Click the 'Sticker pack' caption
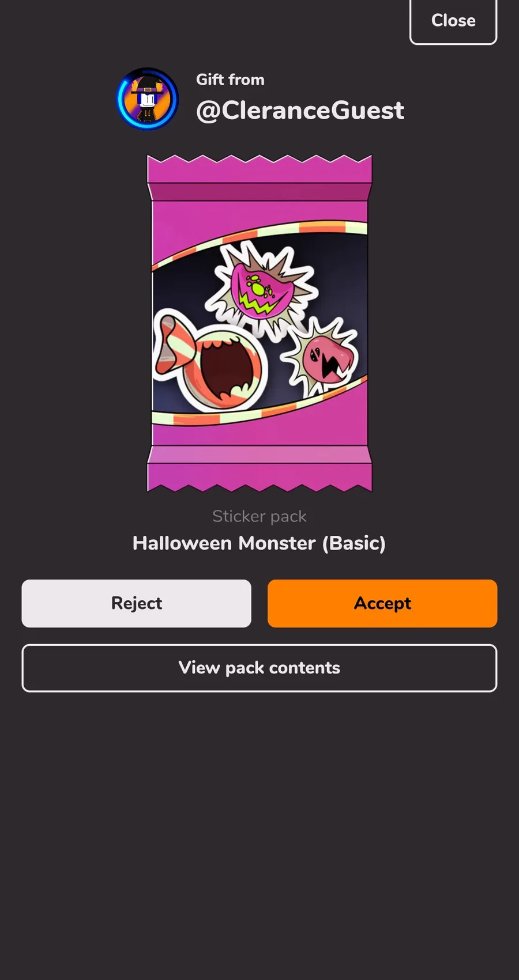 (259, 516)
